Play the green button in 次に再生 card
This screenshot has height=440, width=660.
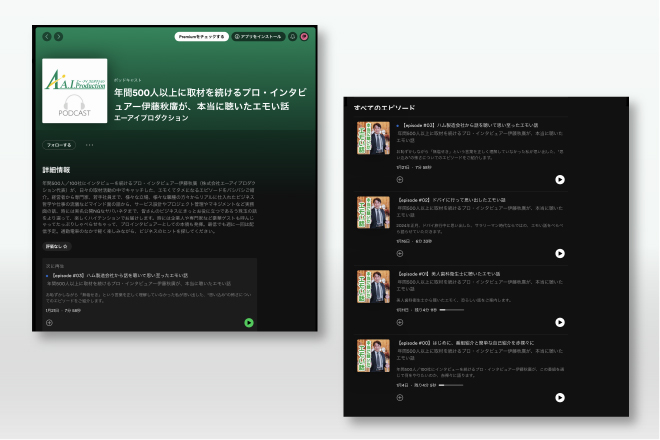(x=248, y=323)
